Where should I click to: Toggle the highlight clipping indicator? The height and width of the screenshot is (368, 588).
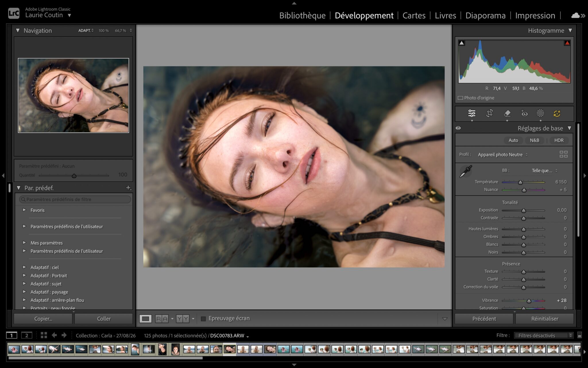pyautogui.click(x=567, y=43)
